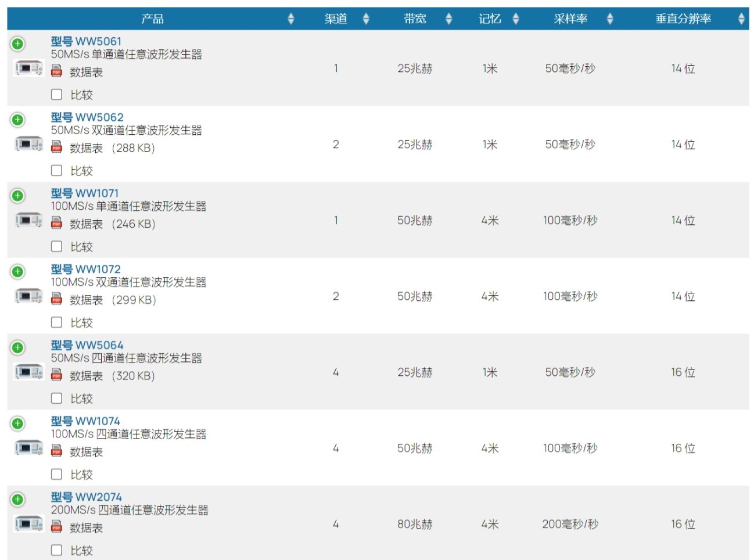This screenshot has height=560, width=754.
Task: Click the sort icon on the 产品 column
Action: click(x=292, y=18)
